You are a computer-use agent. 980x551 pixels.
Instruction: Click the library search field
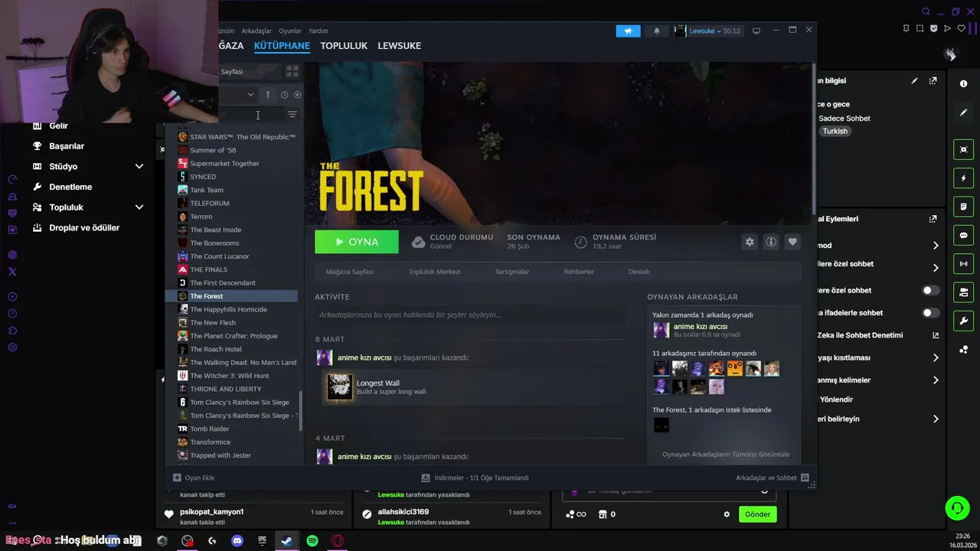click(250, 115)
